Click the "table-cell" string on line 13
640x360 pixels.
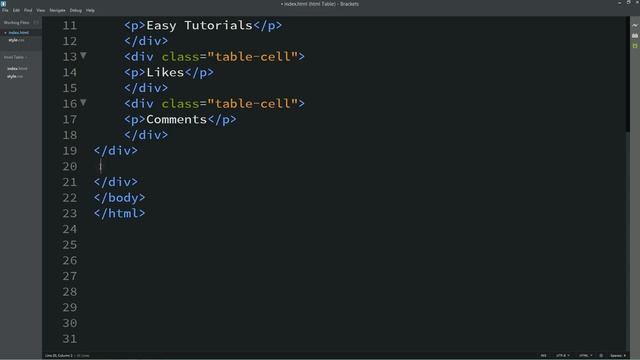(253, 56)
